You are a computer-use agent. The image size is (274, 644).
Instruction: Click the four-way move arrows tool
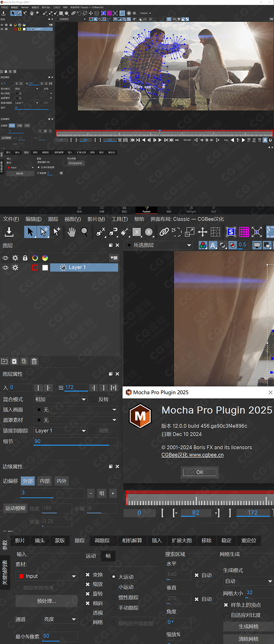click(x=202, y=231)
